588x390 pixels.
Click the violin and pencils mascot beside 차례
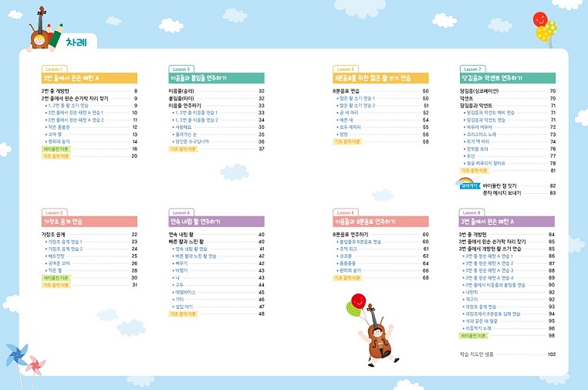42,29
